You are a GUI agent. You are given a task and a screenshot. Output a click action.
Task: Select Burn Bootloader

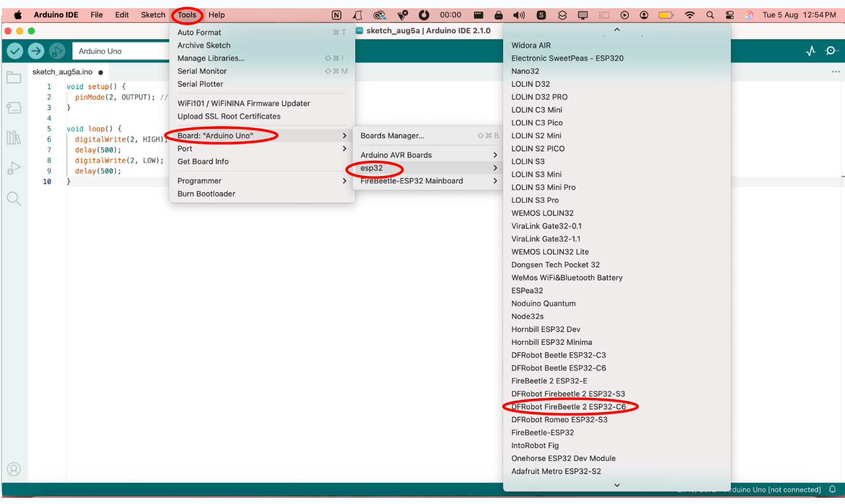click(x=262, y=193)
